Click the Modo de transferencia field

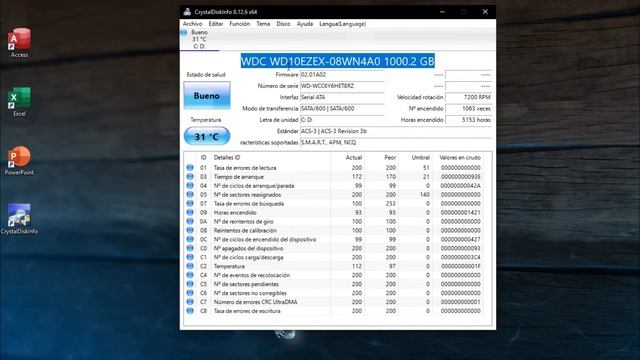pyautogui.click(x=342, y=109)
